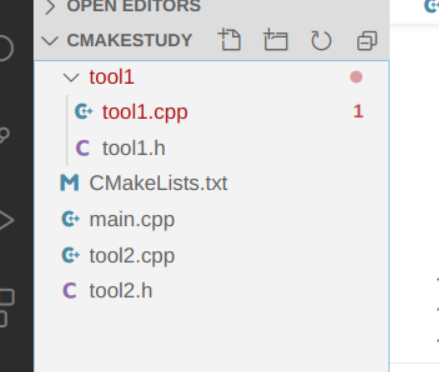Click the C++ icon beside tool2.cpp
The width and height of the screenshot is (439, 372).
click(x=71, y=256)
